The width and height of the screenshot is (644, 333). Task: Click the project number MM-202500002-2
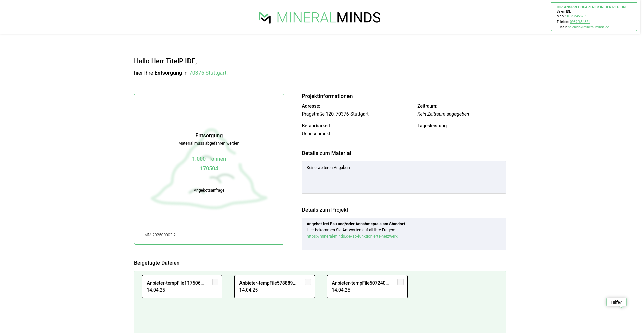click(x=160, y=235)
